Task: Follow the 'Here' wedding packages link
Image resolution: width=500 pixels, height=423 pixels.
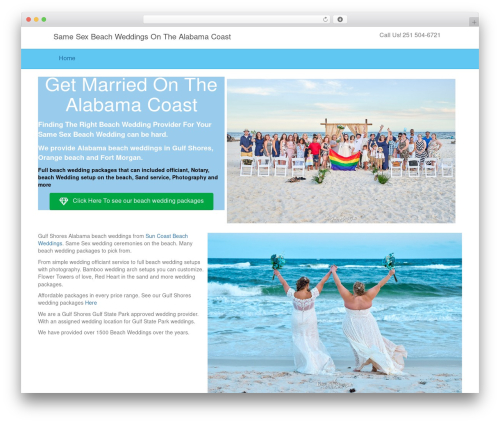Action: [x=91, y=303]
